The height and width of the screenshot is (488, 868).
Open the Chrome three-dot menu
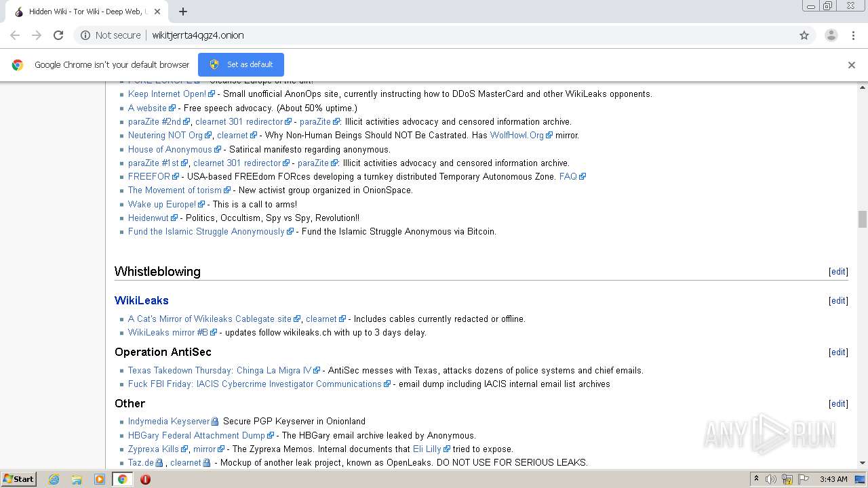click(x=853, y=35)
